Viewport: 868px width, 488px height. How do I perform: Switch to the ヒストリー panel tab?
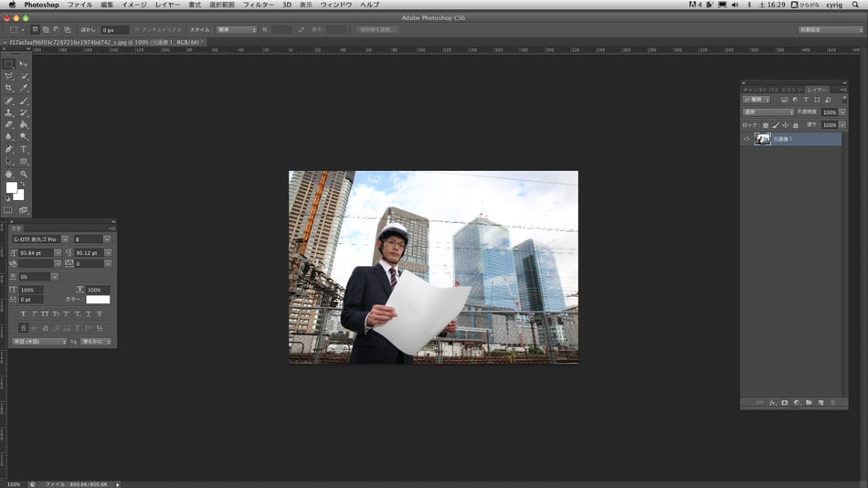(x=791, y=89)
